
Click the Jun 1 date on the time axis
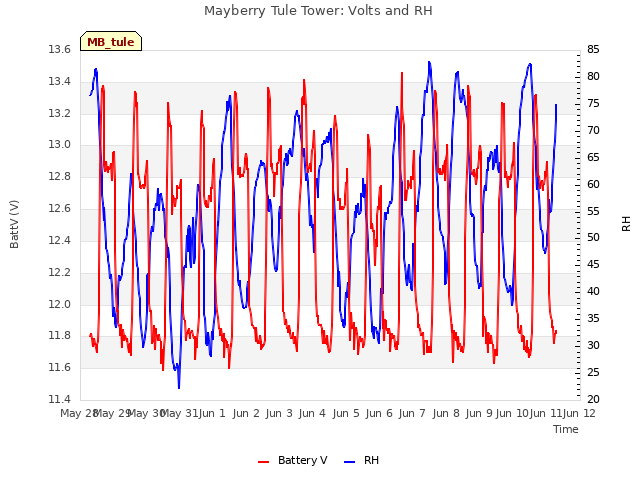tap(212, 413)
